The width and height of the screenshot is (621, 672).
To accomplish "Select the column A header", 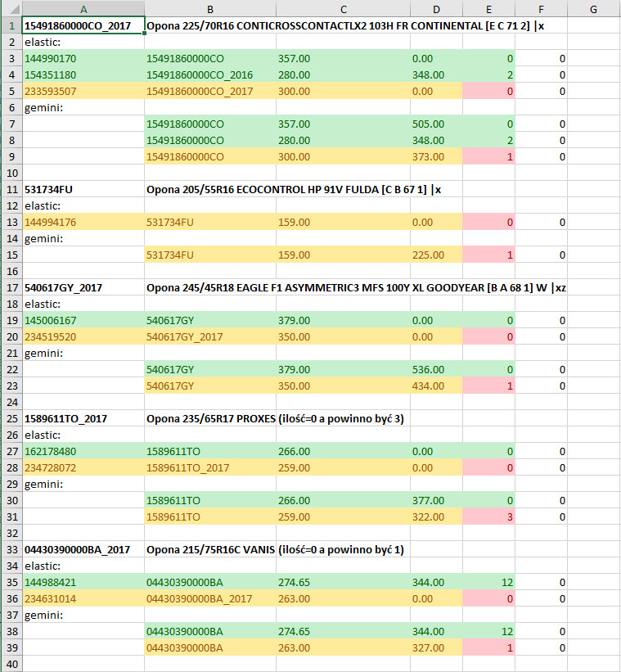I will [x=83, y=8].
